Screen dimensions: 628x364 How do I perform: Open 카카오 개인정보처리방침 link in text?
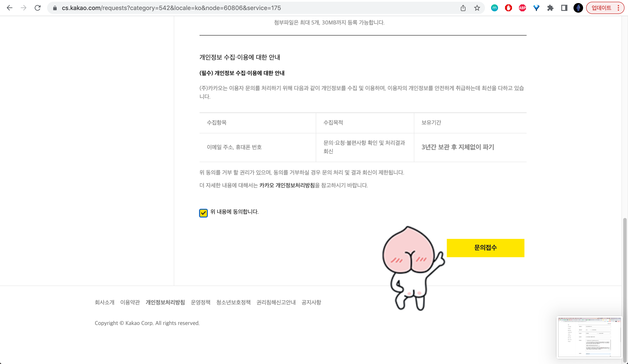pyautogui.click(x=287, y=185)
